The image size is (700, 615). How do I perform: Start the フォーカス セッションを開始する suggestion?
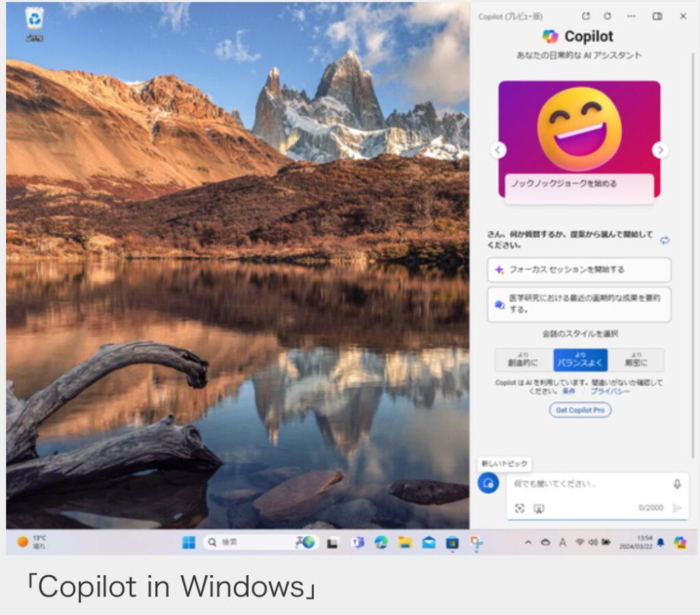click(x=579, y=270)
